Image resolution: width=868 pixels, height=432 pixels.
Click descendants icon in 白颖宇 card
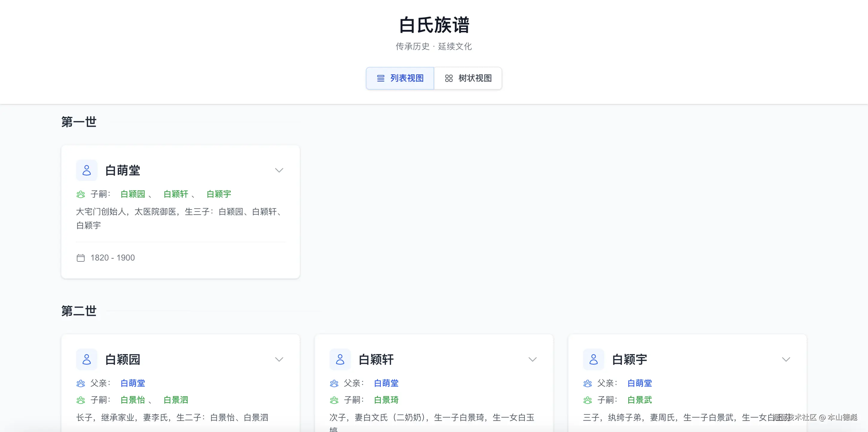pos(587,400)
